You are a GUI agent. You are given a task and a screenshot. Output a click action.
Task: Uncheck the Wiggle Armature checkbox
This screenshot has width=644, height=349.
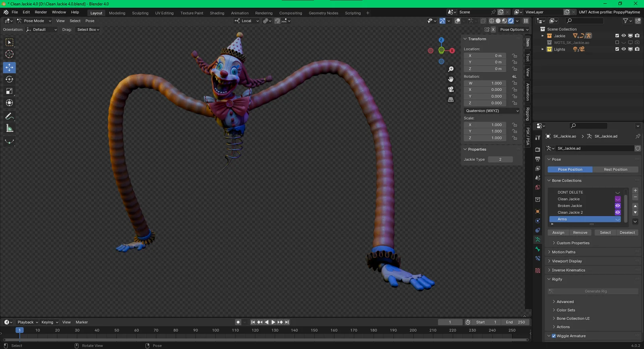[554, 336]
